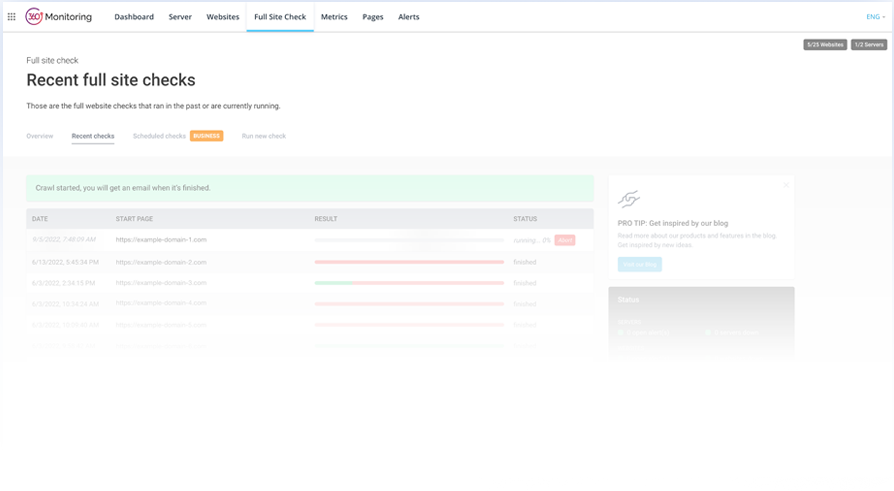Click the handshake icon in PRO TIP card

tap(629, 199)
